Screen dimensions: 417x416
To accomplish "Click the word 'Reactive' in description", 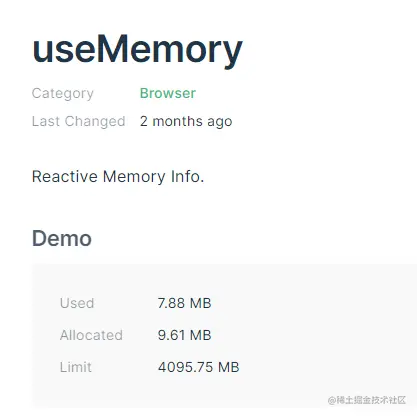I will 65,177.
